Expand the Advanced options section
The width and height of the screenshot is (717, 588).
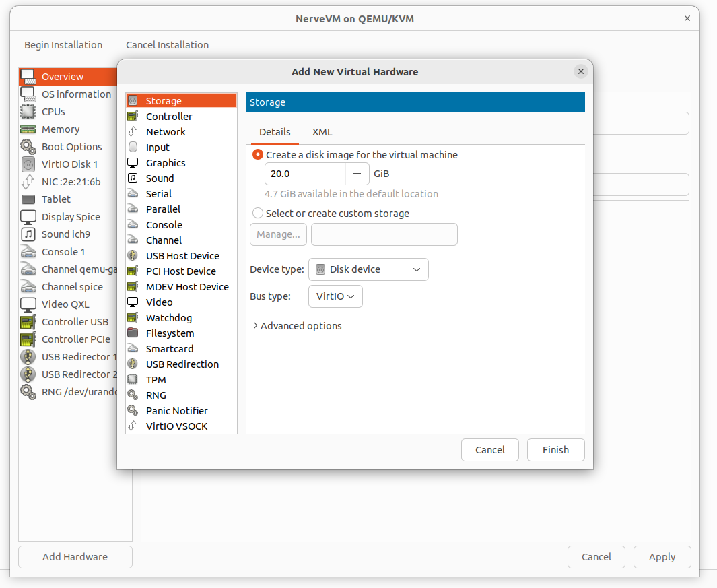tap(297, 326)
